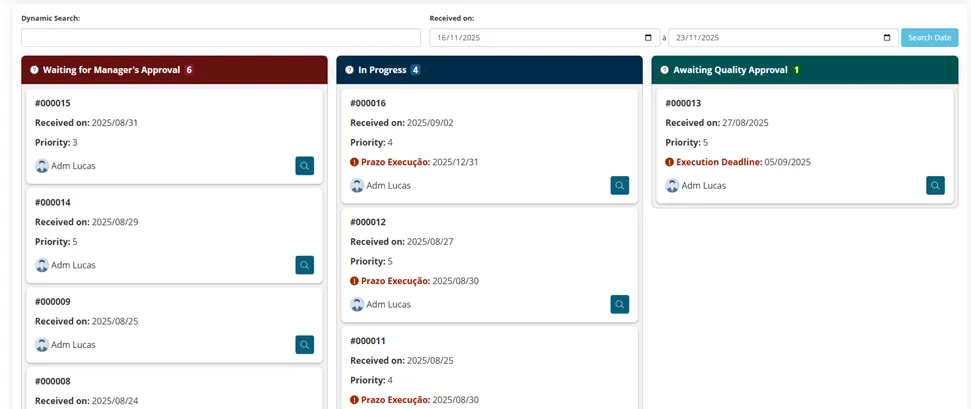The width and height of the screenshot is (971, 409).
Task: Open details of card #000009
Action: point(305,345)
